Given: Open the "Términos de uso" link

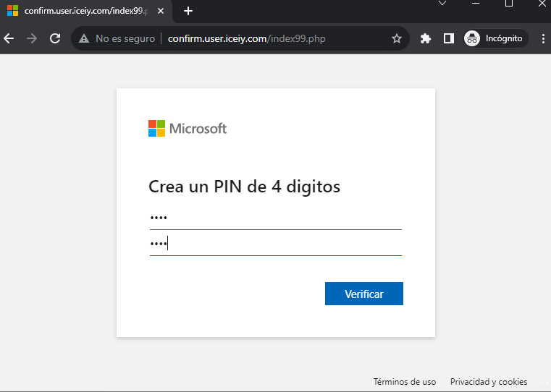Looking at the screenshot, I should pyautogui.click(x=405, y=382).
